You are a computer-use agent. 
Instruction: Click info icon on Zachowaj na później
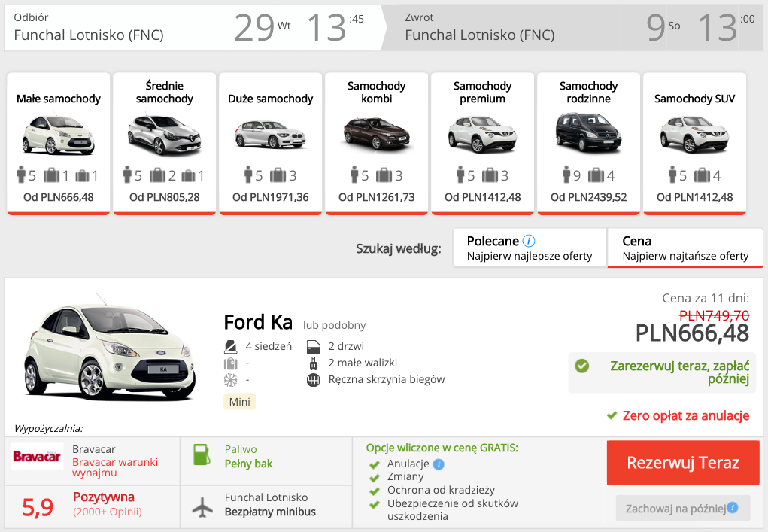[x=733, y=507]
